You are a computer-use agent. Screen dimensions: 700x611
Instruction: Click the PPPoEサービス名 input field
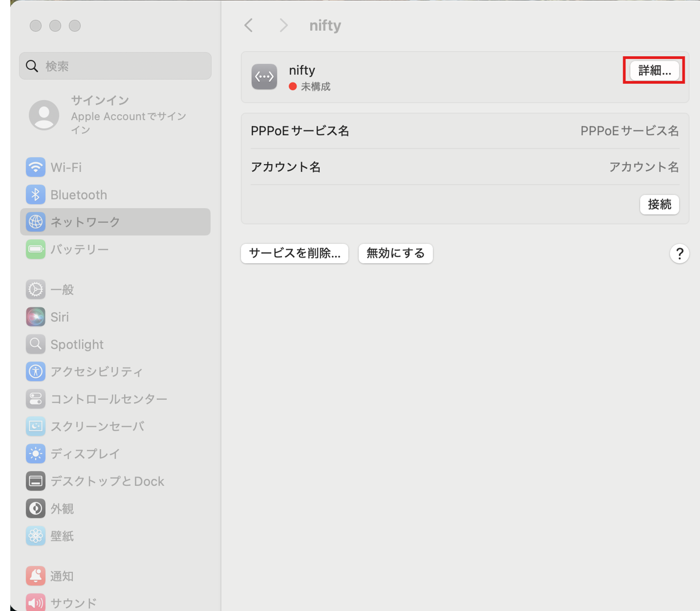pos(629,131)
